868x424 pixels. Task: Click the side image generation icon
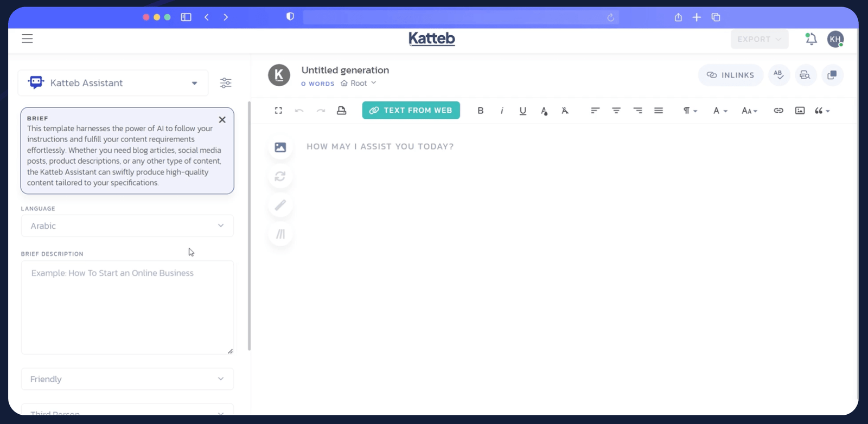(280, 147)
